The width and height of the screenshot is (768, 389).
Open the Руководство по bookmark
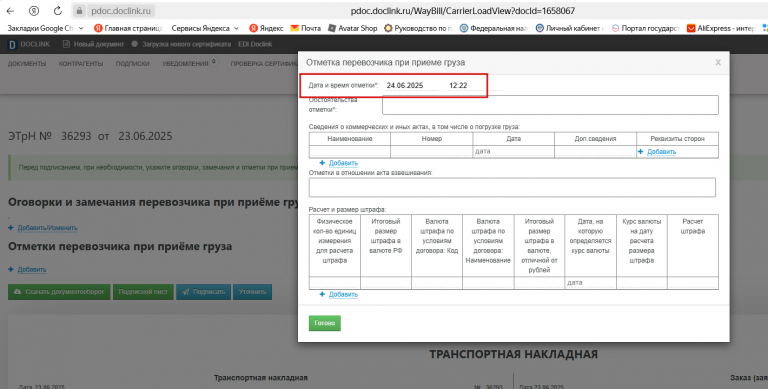418,28
